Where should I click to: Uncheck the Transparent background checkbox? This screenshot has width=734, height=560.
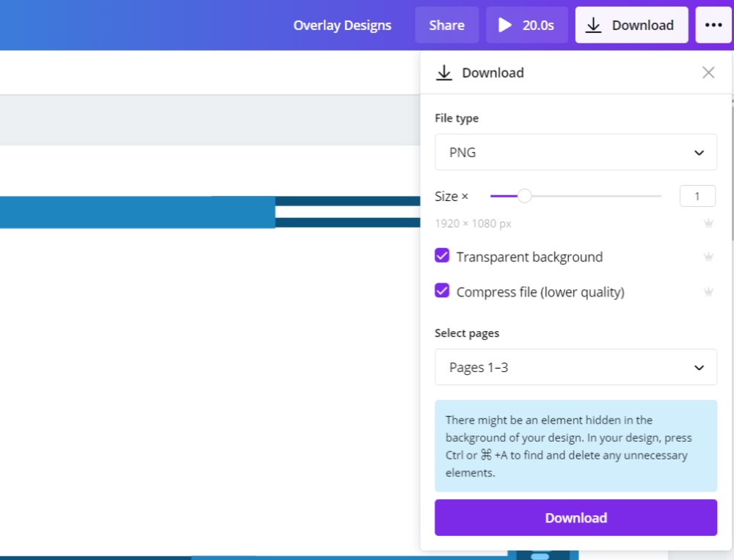coord(442,256)
